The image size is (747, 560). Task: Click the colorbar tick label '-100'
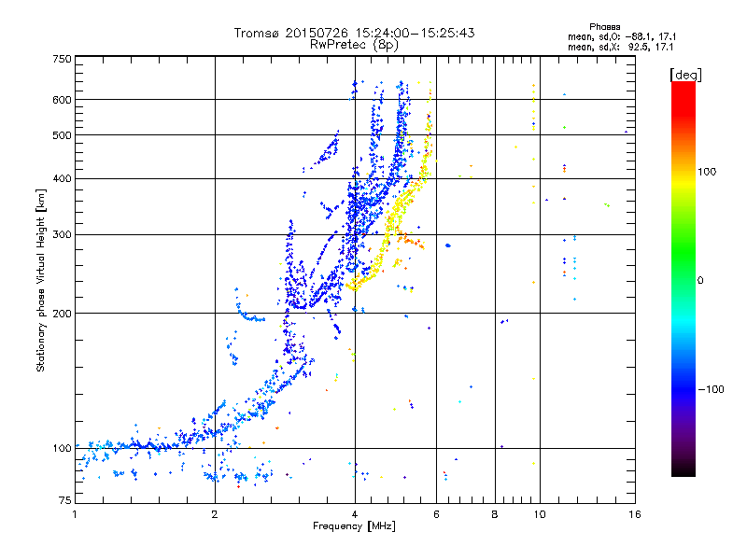(712, 389)
